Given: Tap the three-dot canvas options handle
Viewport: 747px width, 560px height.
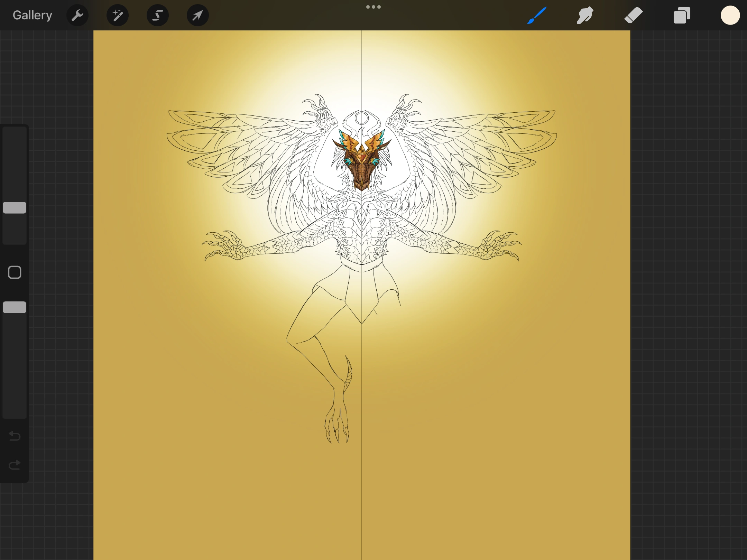Looking at the screenshot, I should pos(373,7).
